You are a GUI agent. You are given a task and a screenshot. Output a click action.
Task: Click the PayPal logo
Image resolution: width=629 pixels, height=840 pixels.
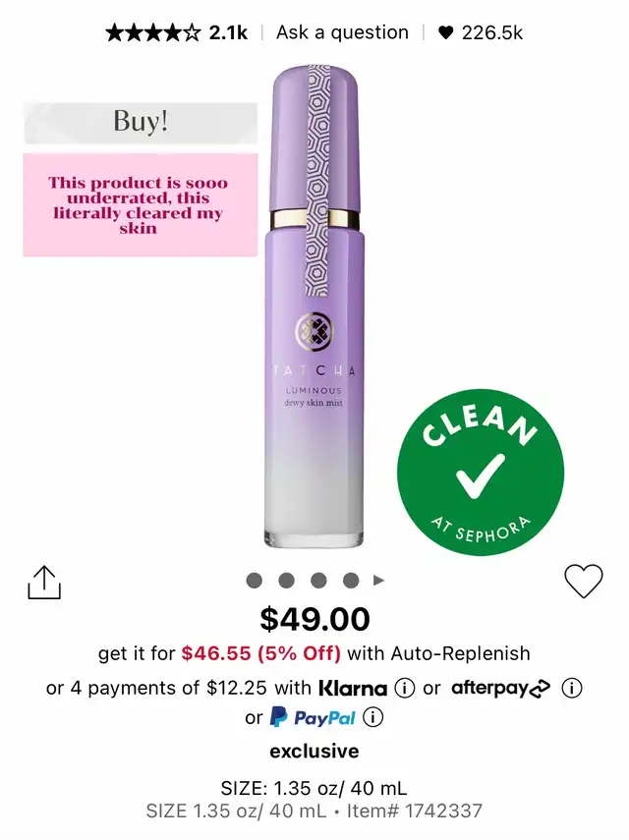(x=313, y=717)
